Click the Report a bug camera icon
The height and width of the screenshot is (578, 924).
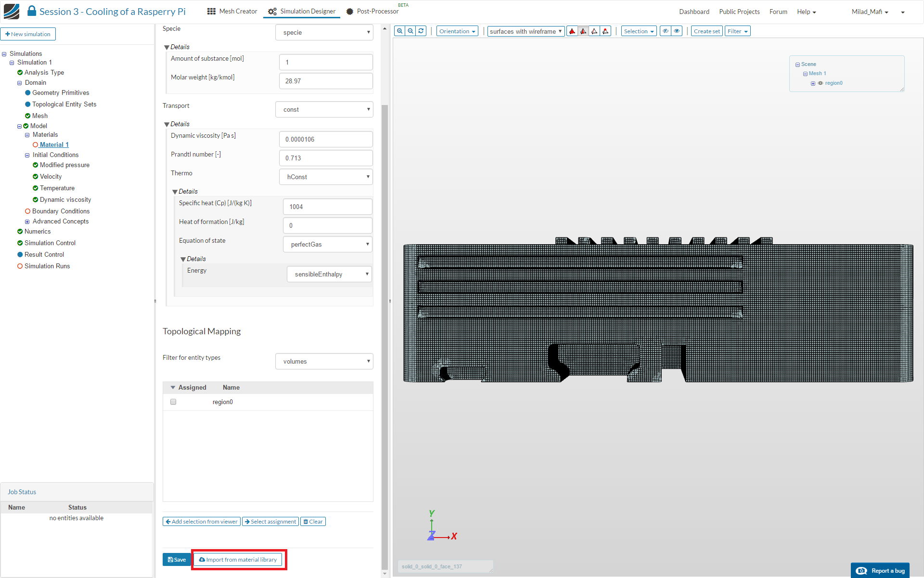click(861, 571)
